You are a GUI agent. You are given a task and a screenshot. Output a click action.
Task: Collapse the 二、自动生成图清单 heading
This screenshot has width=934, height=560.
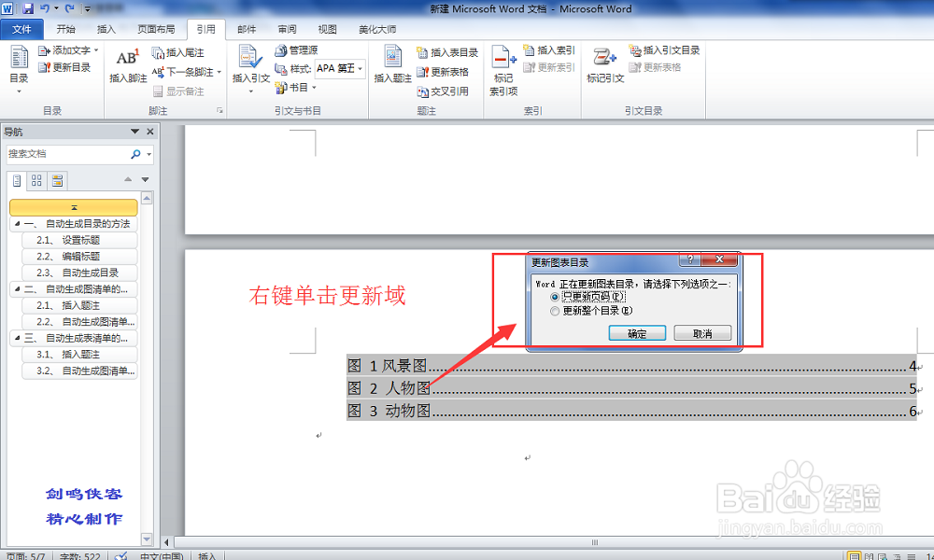17,289
